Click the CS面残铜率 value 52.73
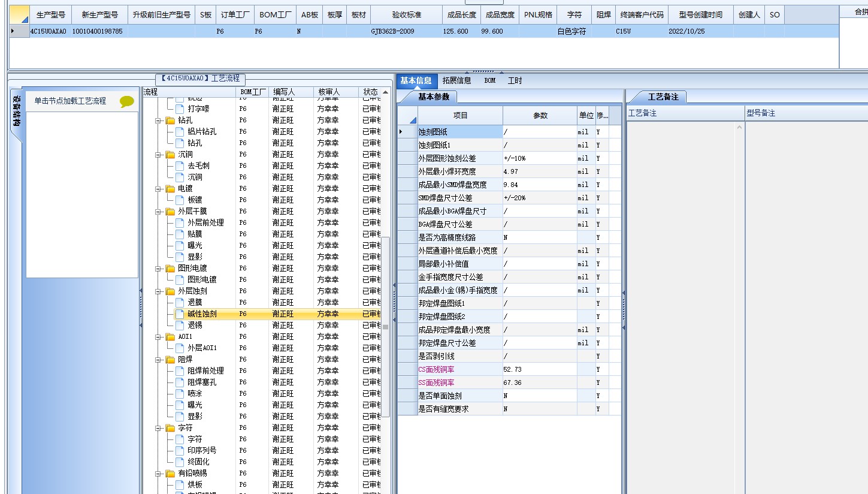 click(x=540, y=369)
